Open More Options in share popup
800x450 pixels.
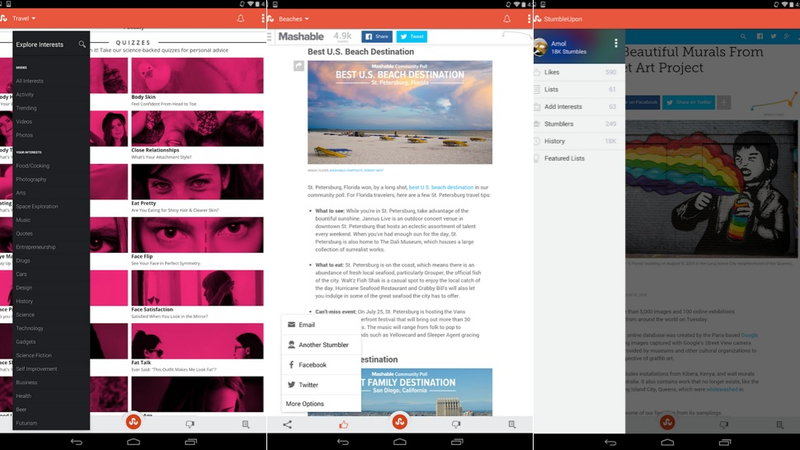click(x=321, y=403)
